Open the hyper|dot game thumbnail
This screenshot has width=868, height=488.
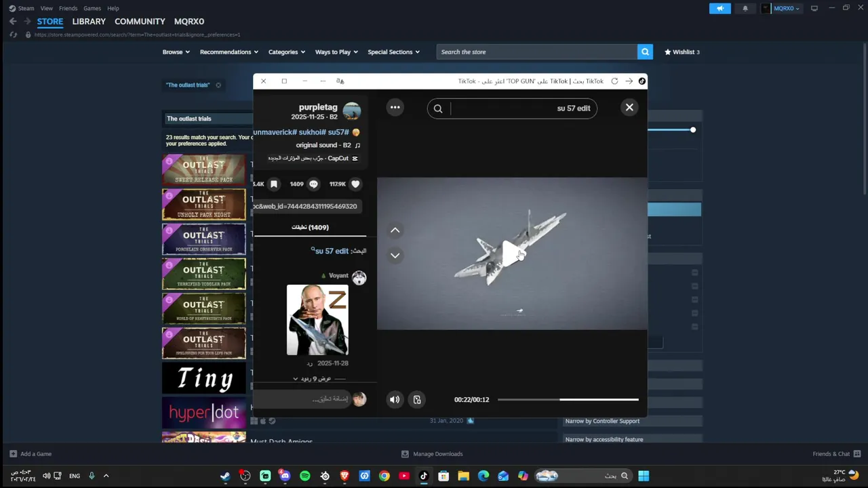point(204,413)
